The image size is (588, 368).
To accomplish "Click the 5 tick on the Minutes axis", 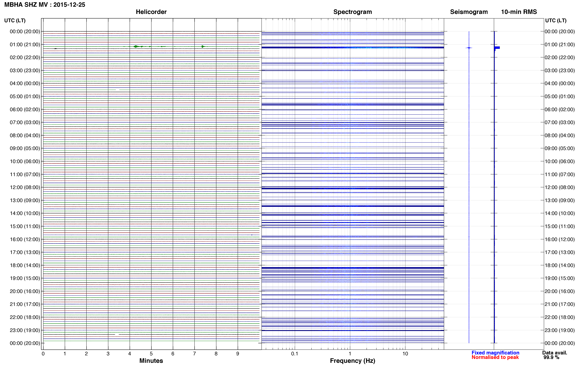I will tap(151, 354).
